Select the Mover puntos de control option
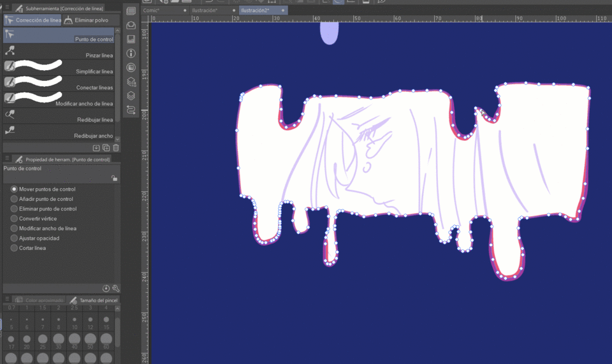 (x=43, y=189)
